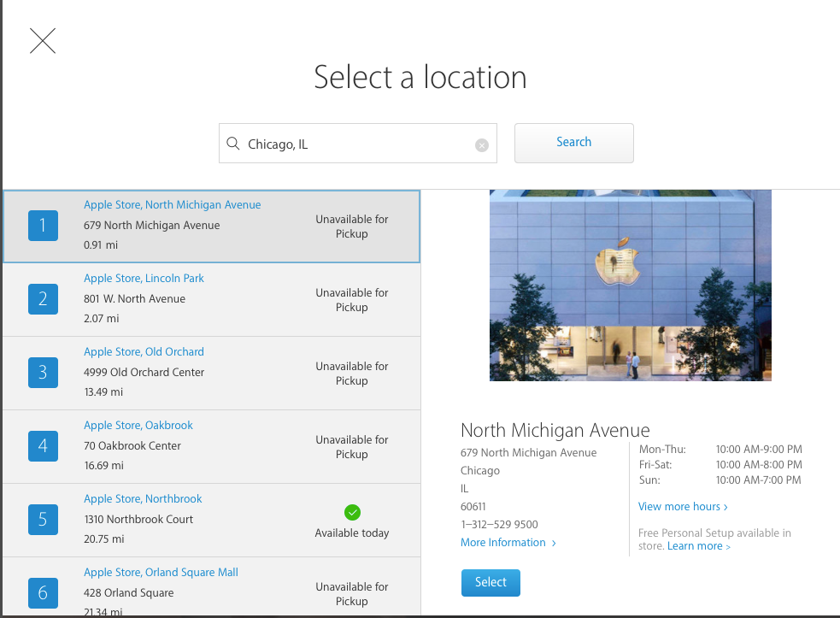This screenshot has width=840, height=618.
Task: Click the address 801 W. North Avenue
Action: pos(134,298)
